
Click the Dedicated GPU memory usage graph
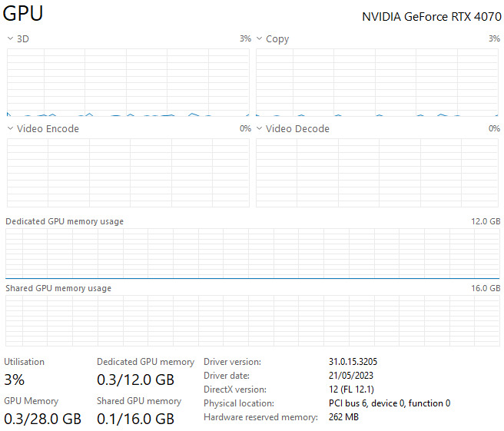point(252,254)
